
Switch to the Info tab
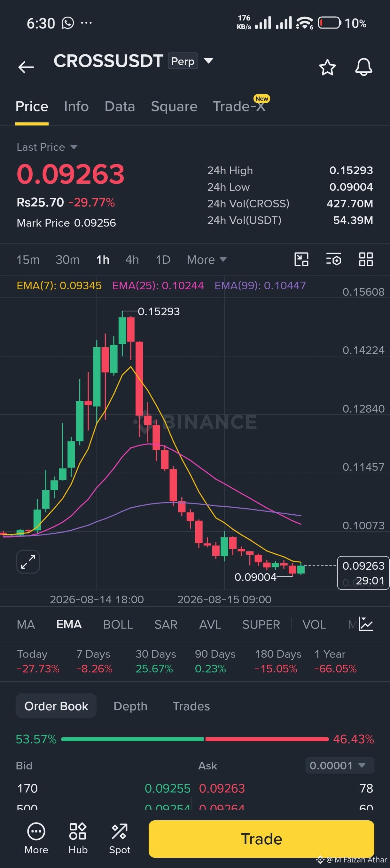(76, 107)
